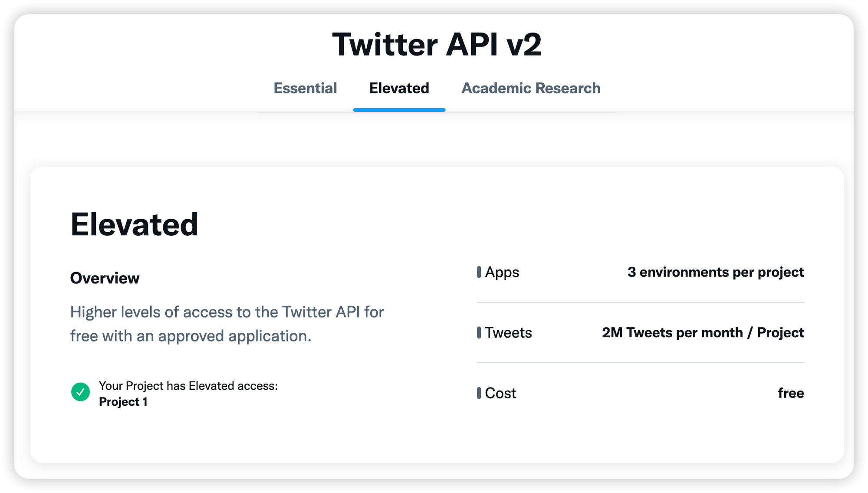The height and width of the screenshot is (493, 868).
Task: Open the Academic Research tab
Action: pyautogui.click(x=531, y=88)
